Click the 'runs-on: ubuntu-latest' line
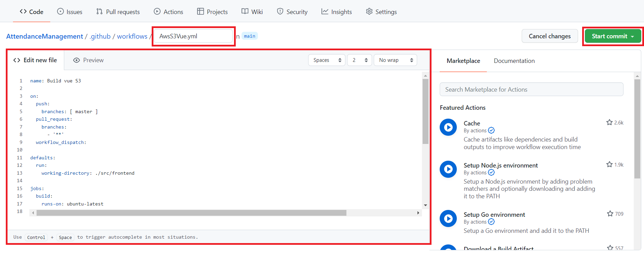644x253 pixels. click(72, 204)
